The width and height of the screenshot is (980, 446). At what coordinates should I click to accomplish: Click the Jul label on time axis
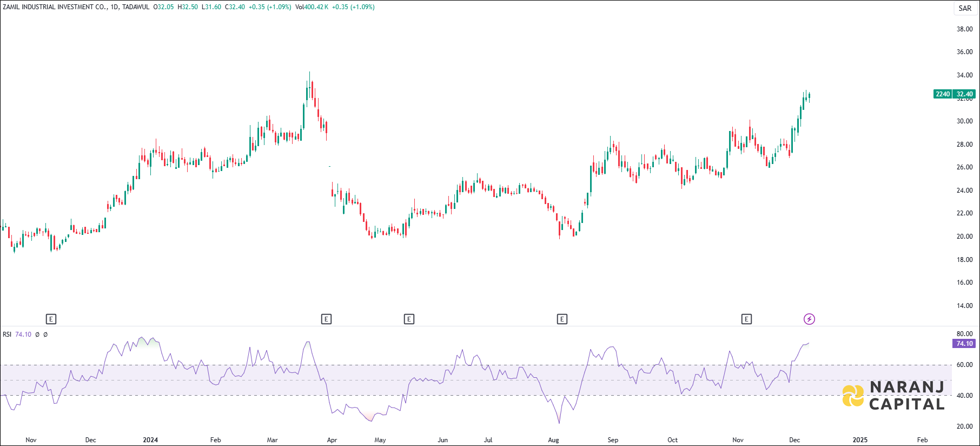tap(488, 440)
